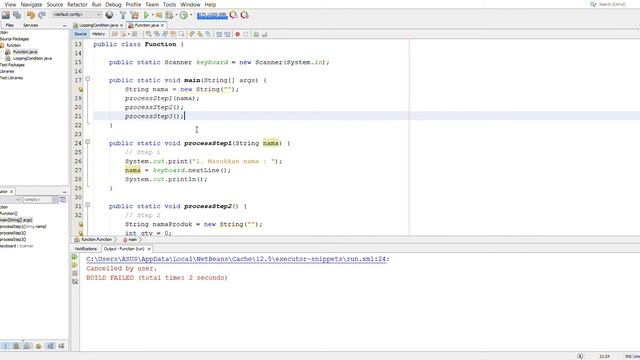Open the Team menu
The image size is (640, 360).
[152, 4]
